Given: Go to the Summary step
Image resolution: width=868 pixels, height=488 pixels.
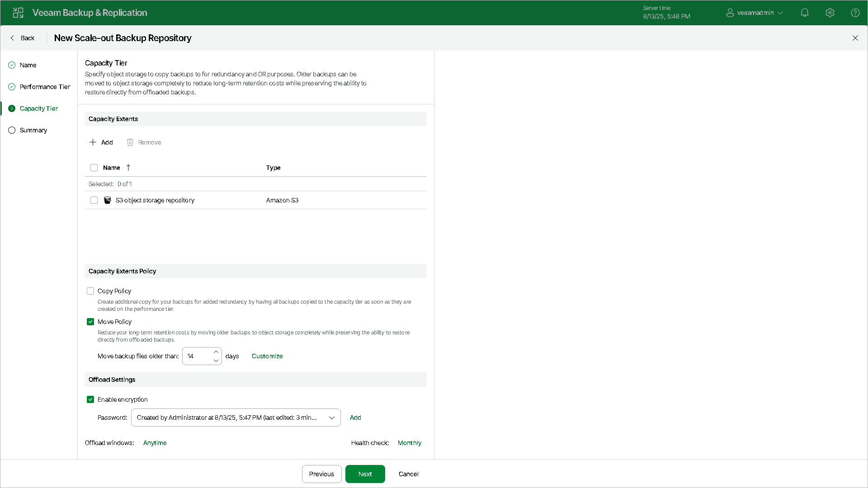Looking at the screenshot, I should tap(33, 130).
